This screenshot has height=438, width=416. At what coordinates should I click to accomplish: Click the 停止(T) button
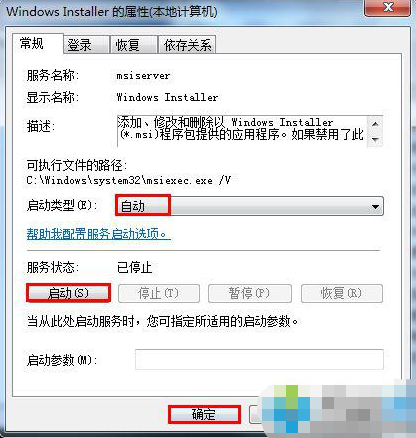coord(159,293)
